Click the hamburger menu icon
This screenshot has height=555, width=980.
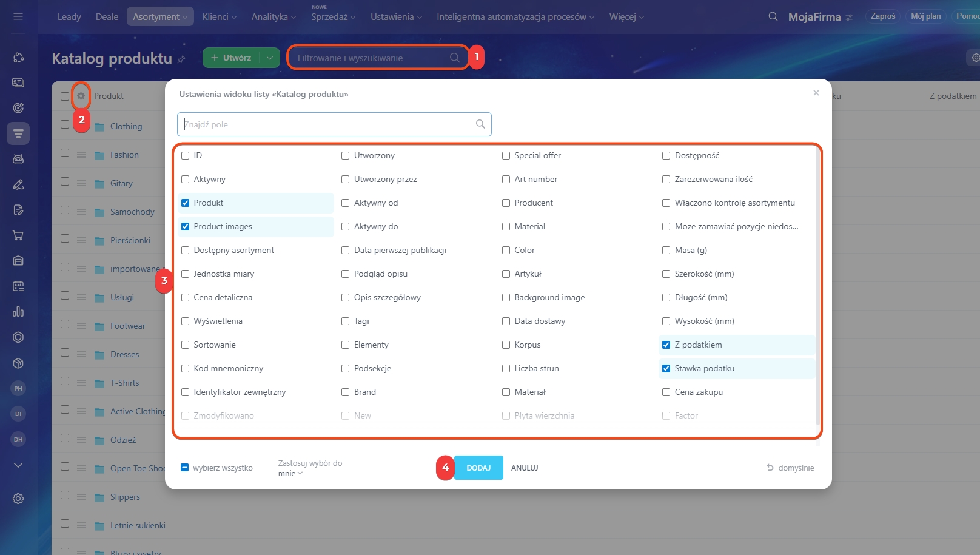[18, 16]
